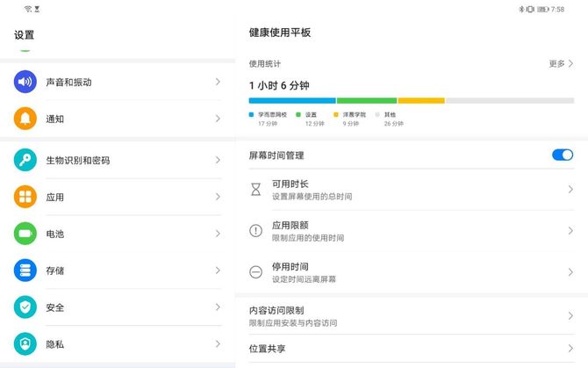This screenshot has width=588, height=368.
Task: Click the 停用时间 minus-circle icon
Action: pyautogui.click(x=256, y=272)
